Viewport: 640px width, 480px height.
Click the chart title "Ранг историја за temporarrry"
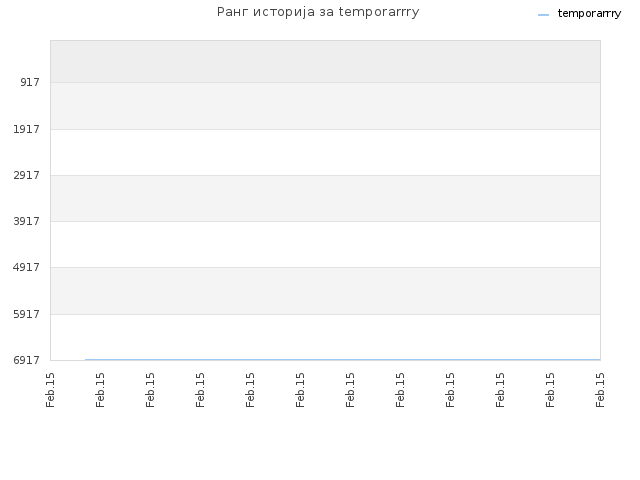coord(318,12)
